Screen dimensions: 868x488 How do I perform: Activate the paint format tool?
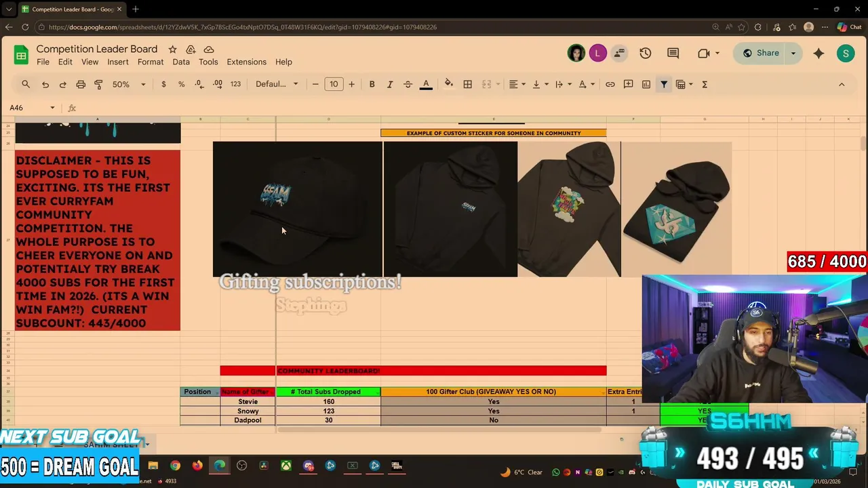coord(98,84)
